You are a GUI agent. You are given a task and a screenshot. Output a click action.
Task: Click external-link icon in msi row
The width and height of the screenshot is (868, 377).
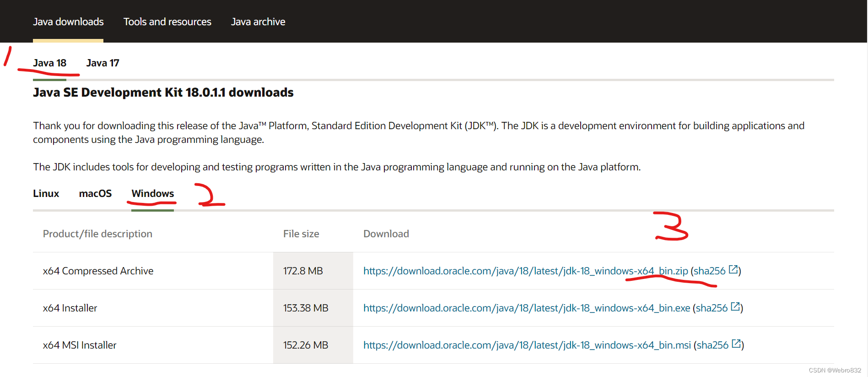click(x=736, y=344)
